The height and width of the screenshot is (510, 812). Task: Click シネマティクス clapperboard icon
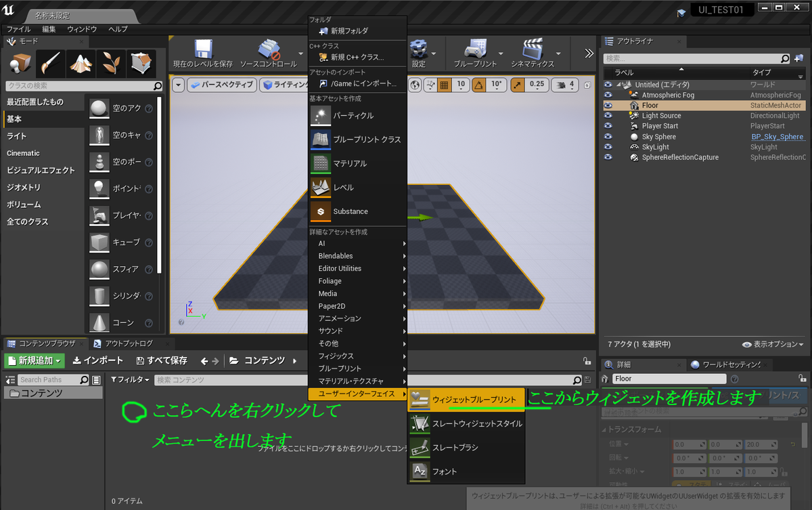click(533, 49)
